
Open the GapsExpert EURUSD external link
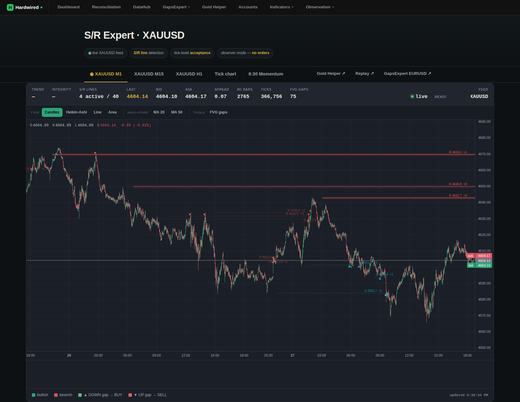407,74
